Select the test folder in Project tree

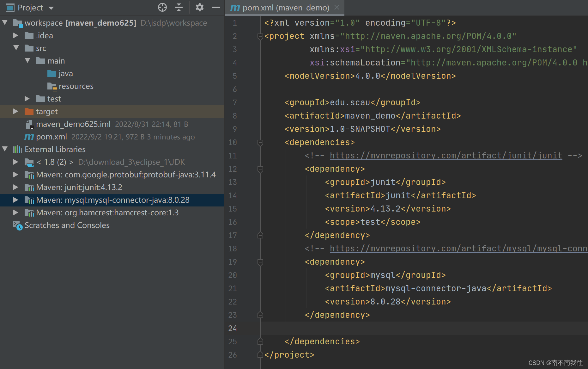(x=54, y=99)
